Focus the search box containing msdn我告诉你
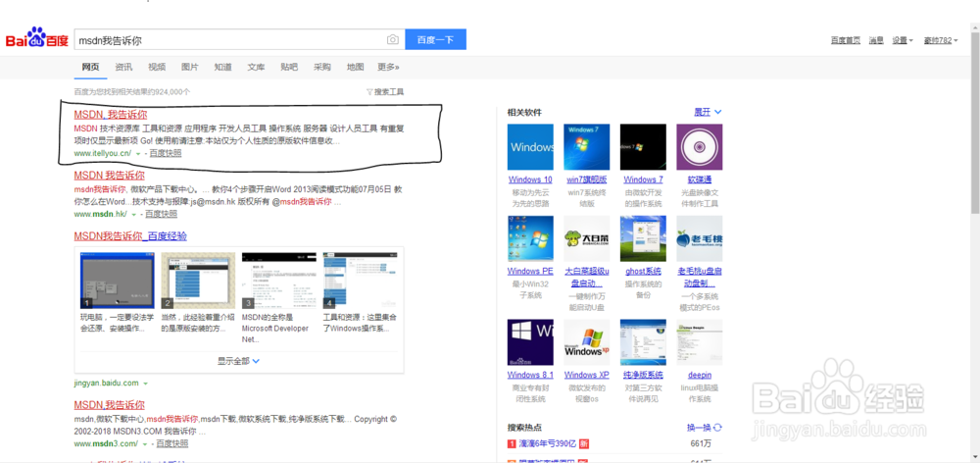This screenshot has width=980, height=463. (x=239, y=39)
